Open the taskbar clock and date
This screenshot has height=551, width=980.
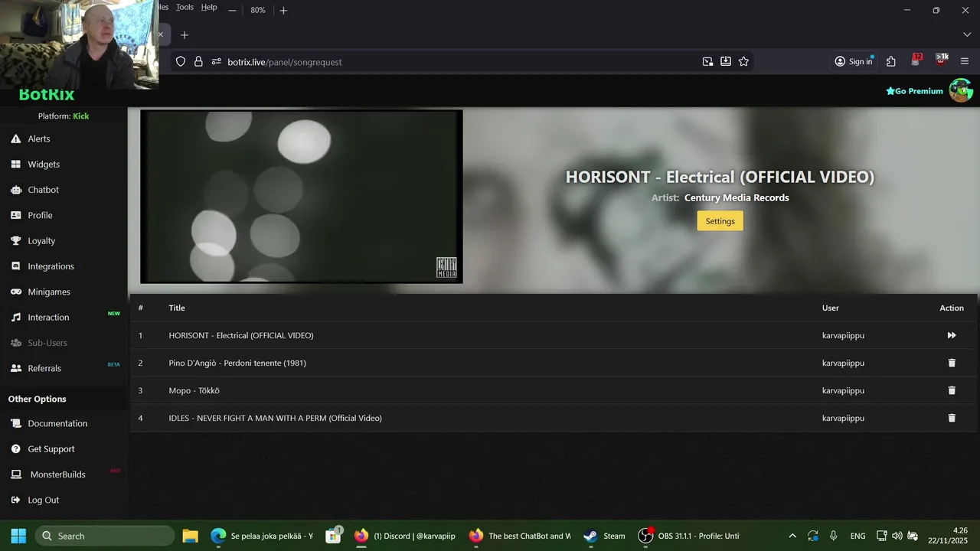tap(947, 536)
